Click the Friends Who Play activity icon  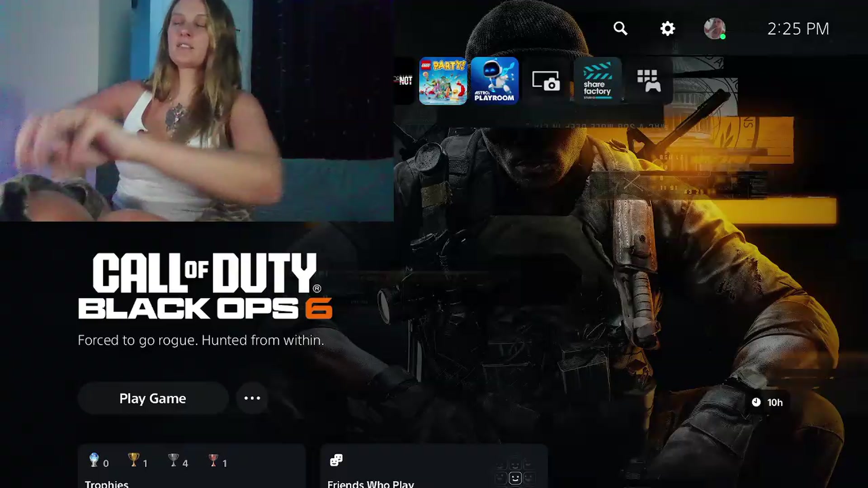point(336,460)
